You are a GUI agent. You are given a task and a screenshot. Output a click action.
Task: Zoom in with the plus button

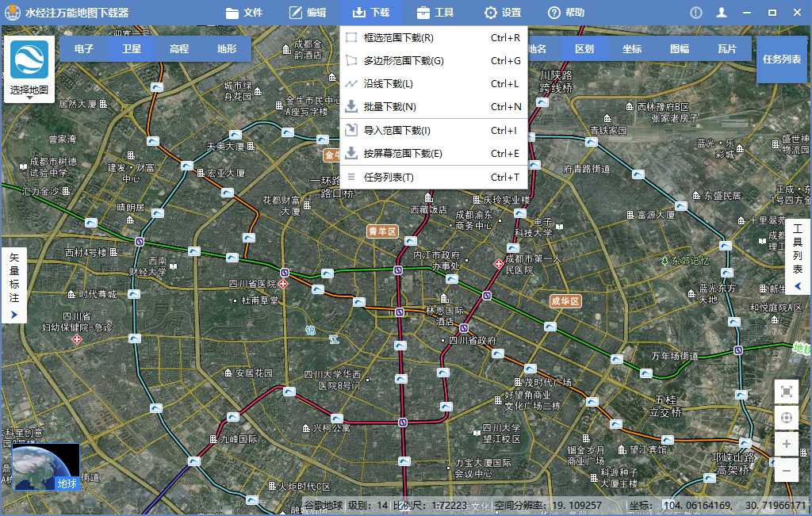(786, 444)
